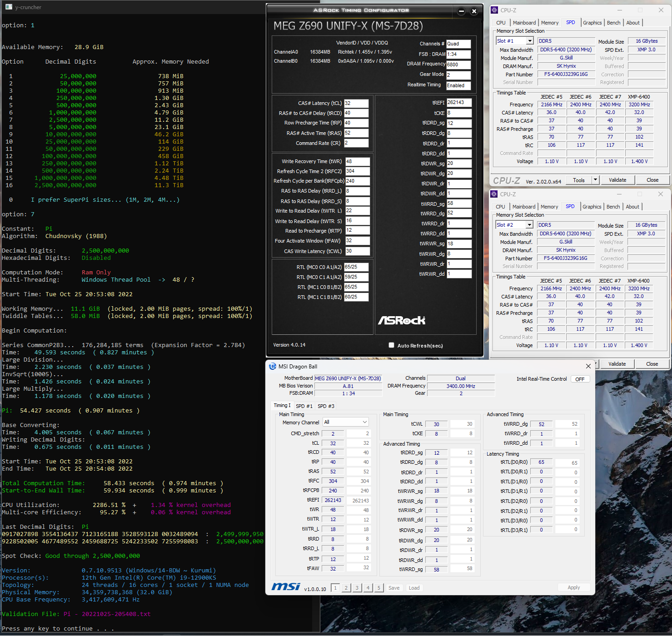The height and width of the screenshot is (636, 672).
Task: Toggle Intel Real-Time Control OFF switch
Action: [580, 379]
